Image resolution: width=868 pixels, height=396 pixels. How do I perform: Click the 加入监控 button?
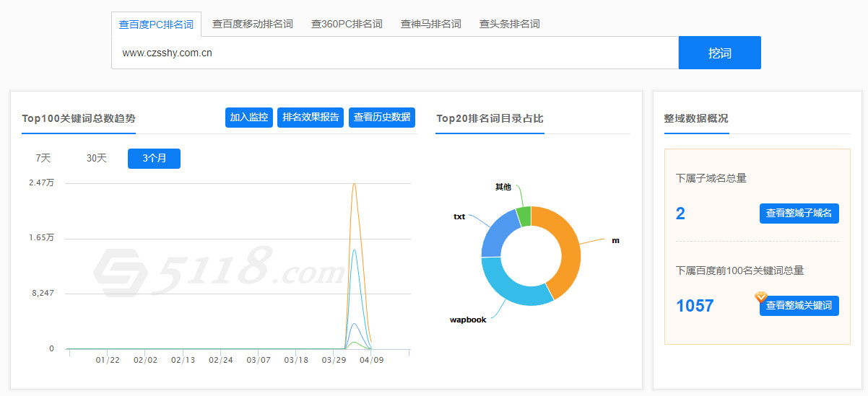click(x=249, y=118)
